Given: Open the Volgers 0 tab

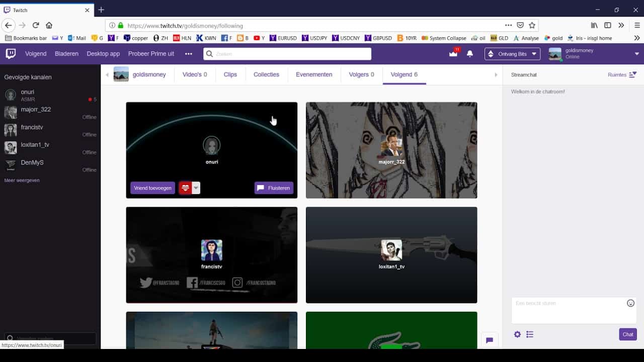Looking at the screenshot, I should point(362,74).
